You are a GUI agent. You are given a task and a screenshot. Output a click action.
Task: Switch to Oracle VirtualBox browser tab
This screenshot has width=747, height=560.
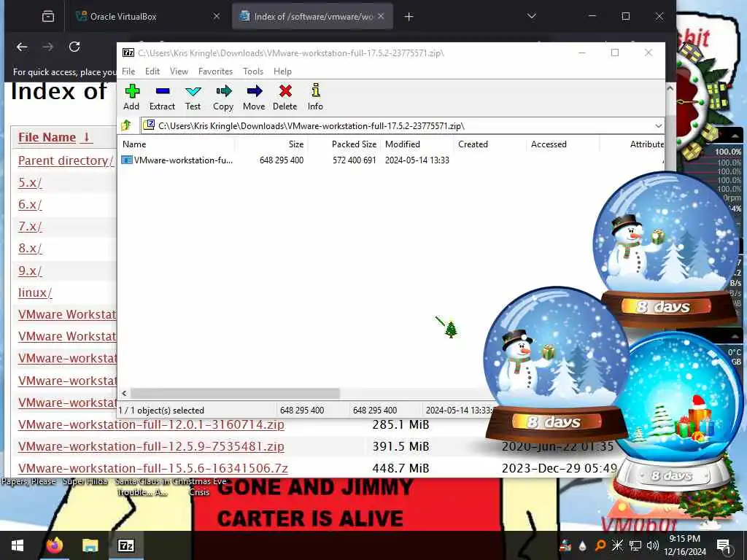149,16
